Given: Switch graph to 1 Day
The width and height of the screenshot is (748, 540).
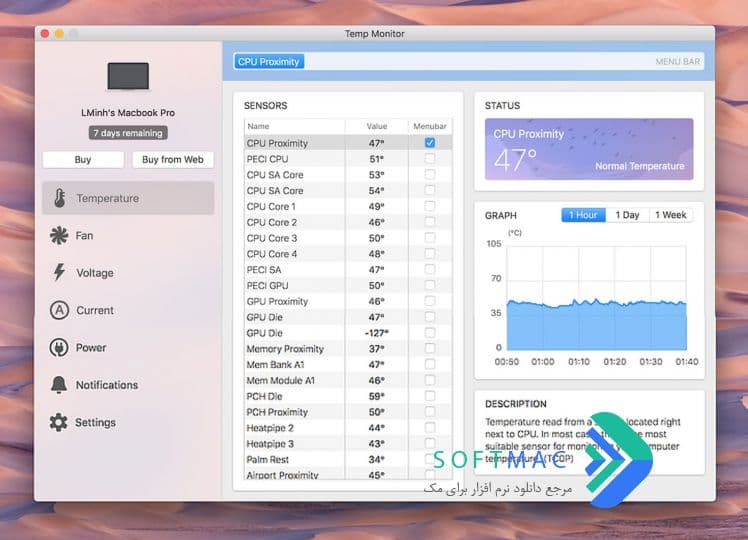Looking at the screenshot, I should tap(627, 215).
